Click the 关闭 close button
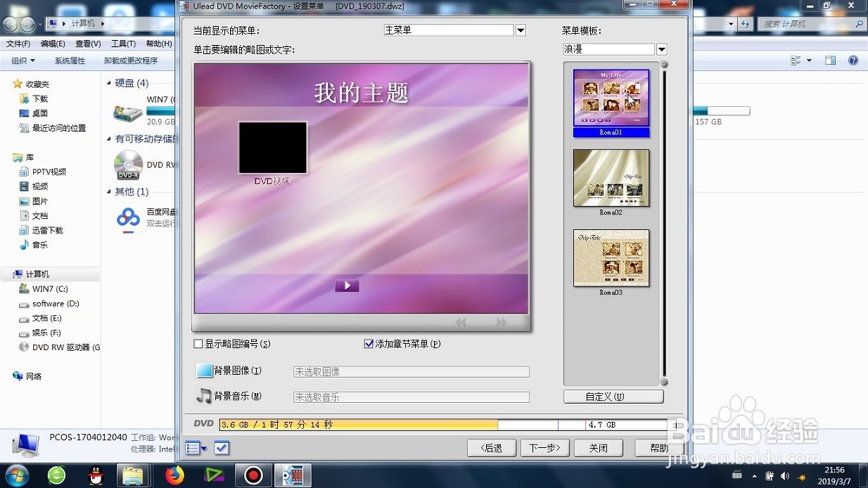 598,447
